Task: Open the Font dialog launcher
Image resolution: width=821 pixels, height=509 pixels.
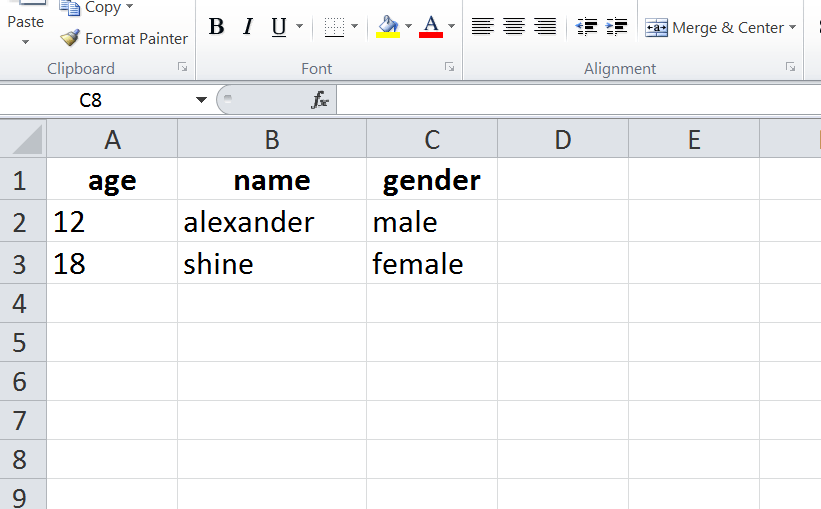Action: (x=450, y=67)
